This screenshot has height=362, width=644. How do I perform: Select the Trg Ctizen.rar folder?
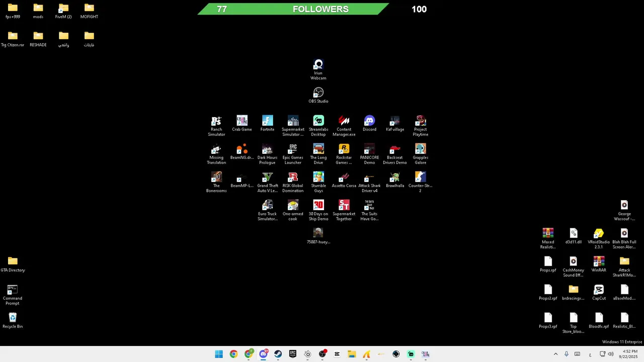(13, 39)
